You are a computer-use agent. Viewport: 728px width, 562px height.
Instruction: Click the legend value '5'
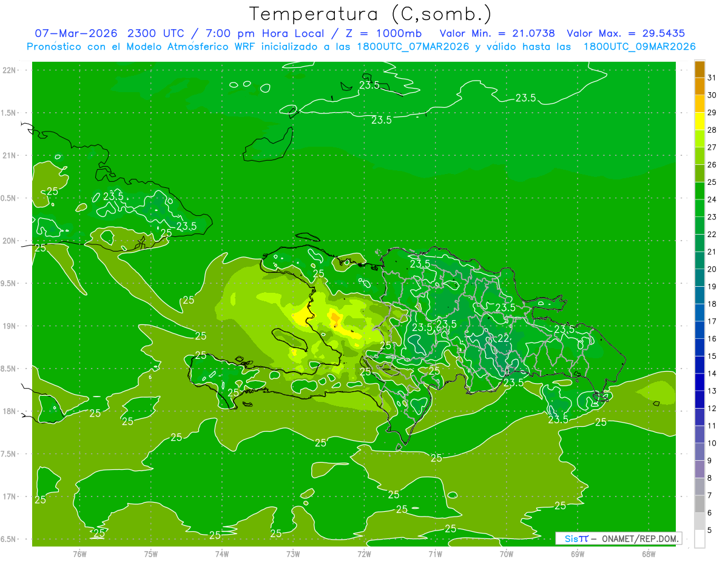point(710,530)
